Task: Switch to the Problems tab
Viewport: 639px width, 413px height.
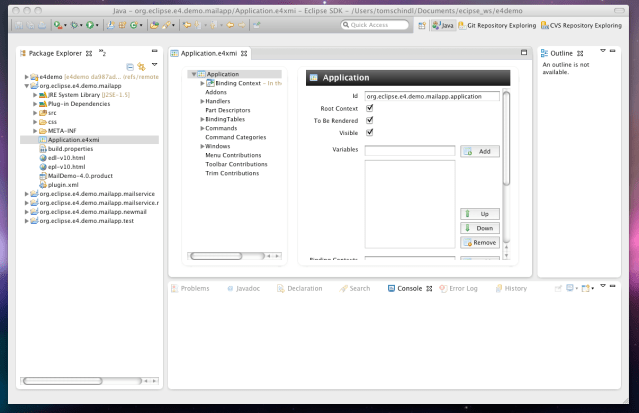Action: point(194,288)
